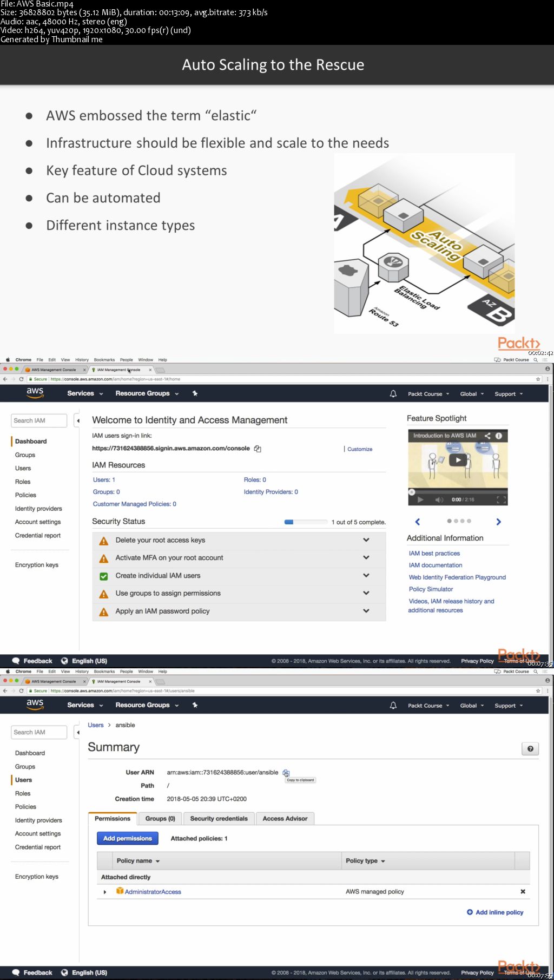Open fullscreen on the IAM video player
Screen dimensions: 554x980
[x=501, y=499]
